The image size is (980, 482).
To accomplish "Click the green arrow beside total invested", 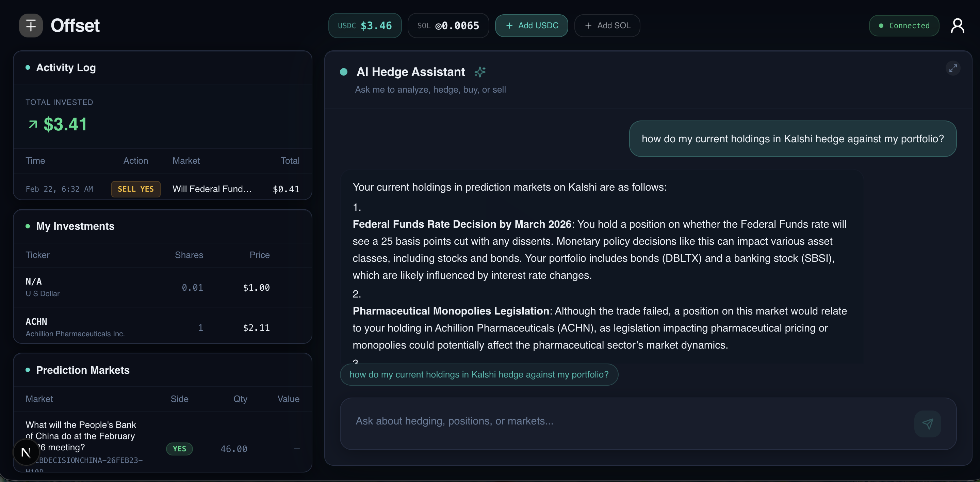I will (33, 124).
